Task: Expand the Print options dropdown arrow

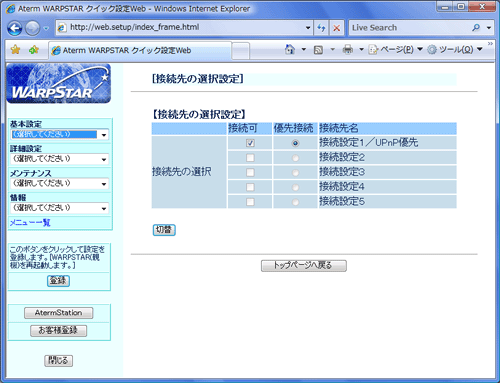Action: click(x=361, y=50)
